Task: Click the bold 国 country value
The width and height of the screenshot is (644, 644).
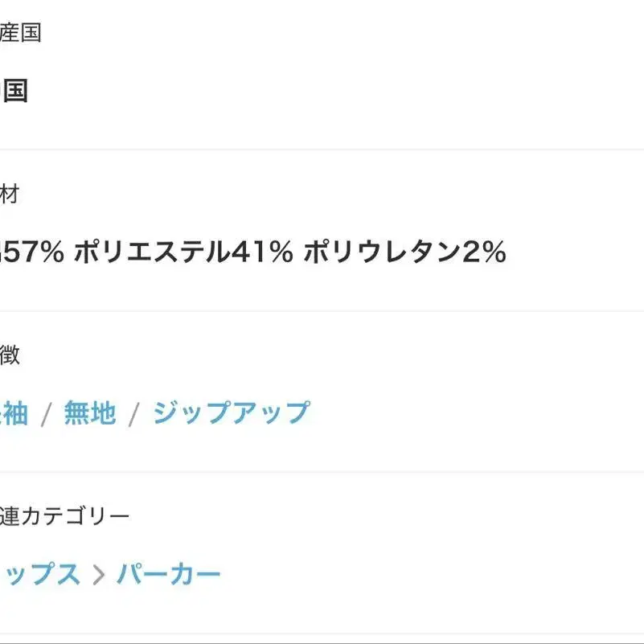Action: coord(14,91)
